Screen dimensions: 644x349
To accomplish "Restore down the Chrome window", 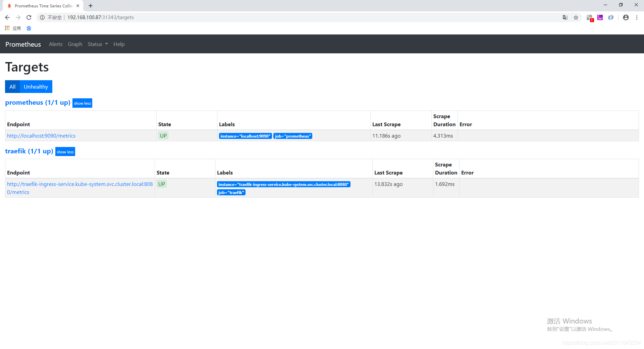I will coord(621,5).
